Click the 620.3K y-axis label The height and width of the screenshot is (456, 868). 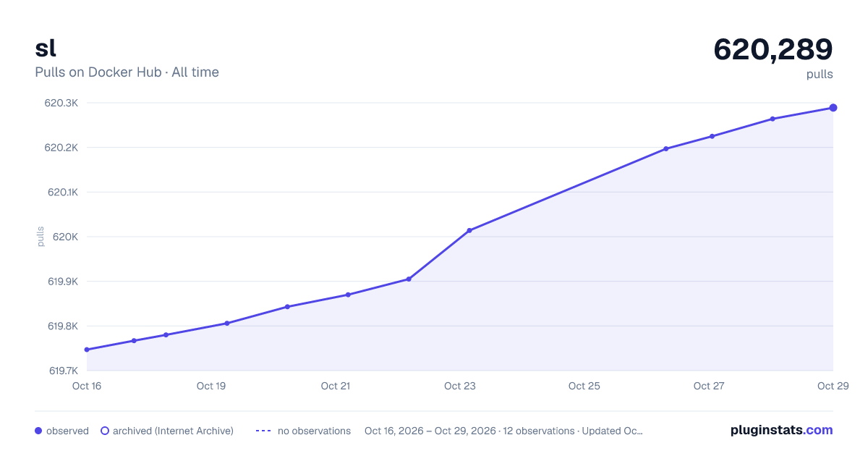[x=61, y=103]
